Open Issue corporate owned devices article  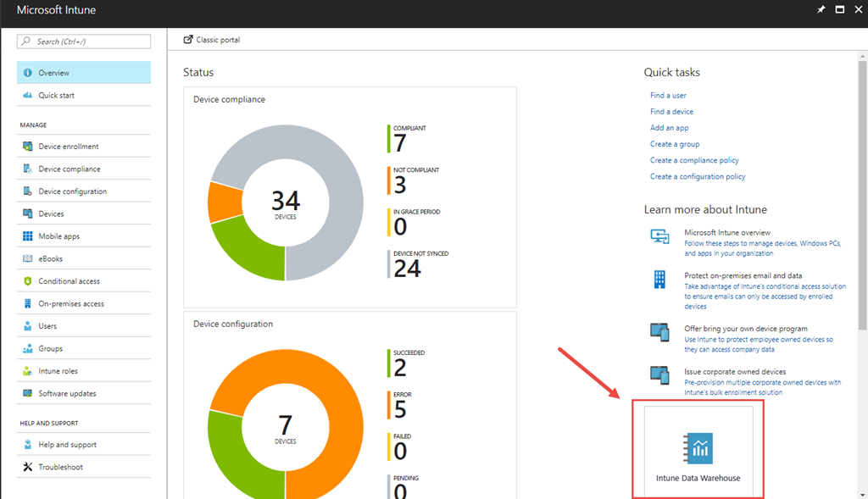click(x=735, y=372)
